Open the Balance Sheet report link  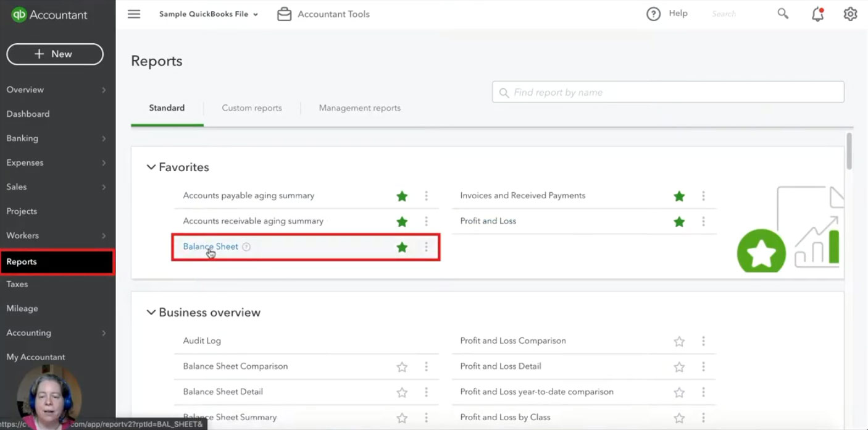point(211,247)
